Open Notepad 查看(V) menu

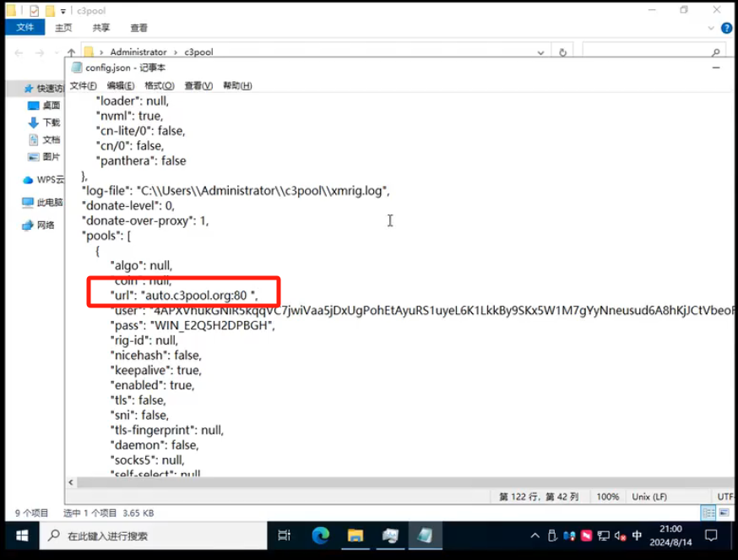click(198, 85)
